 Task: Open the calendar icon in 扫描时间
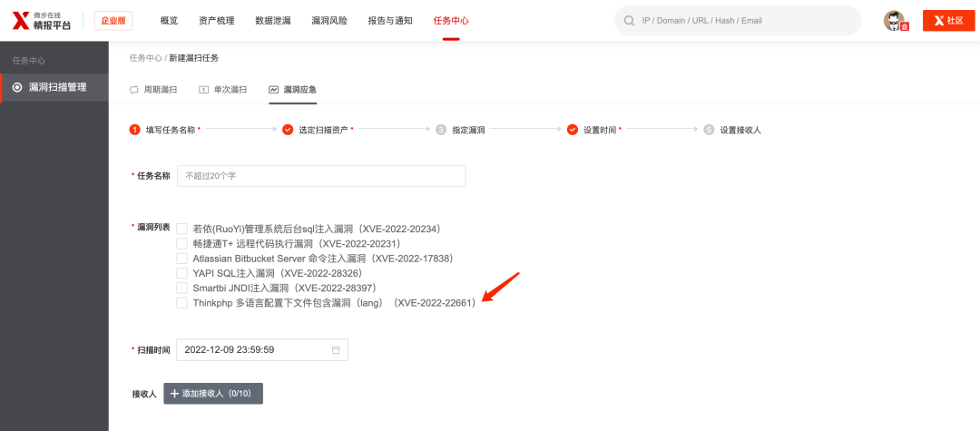point(336,350)
